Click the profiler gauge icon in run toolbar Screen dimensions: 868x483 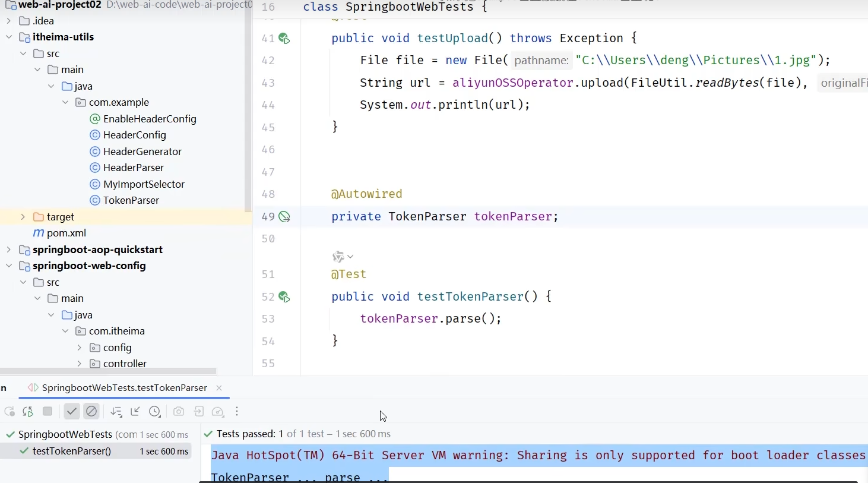(218, 411)
